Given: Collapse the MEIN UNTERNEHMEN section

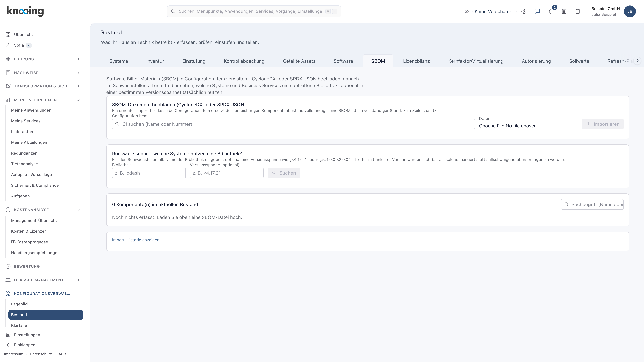Looking at the screenshot, I should (x=43, y=100).
